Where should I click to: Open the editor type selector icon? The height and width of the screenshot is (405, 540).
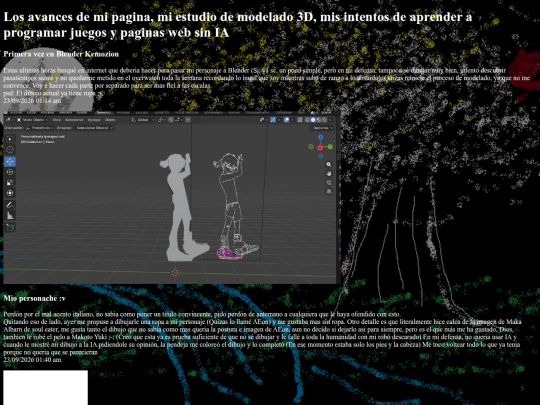[x=10, y=120]
